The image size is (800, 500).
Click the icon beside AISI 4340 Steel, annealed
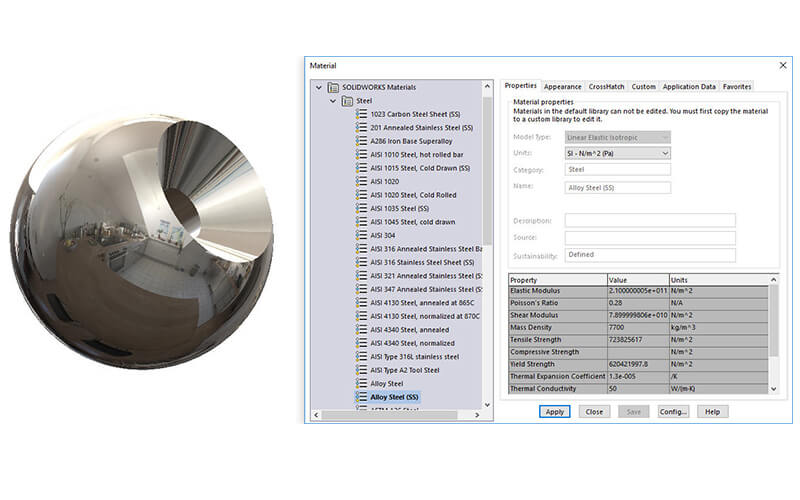pyautogui.click(x=361, y=330)
